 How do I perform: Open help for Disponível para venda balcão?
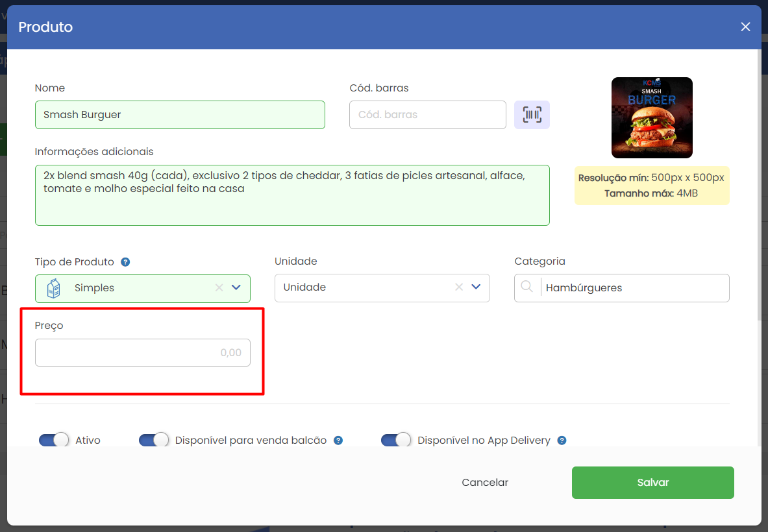tap(338, 441)
